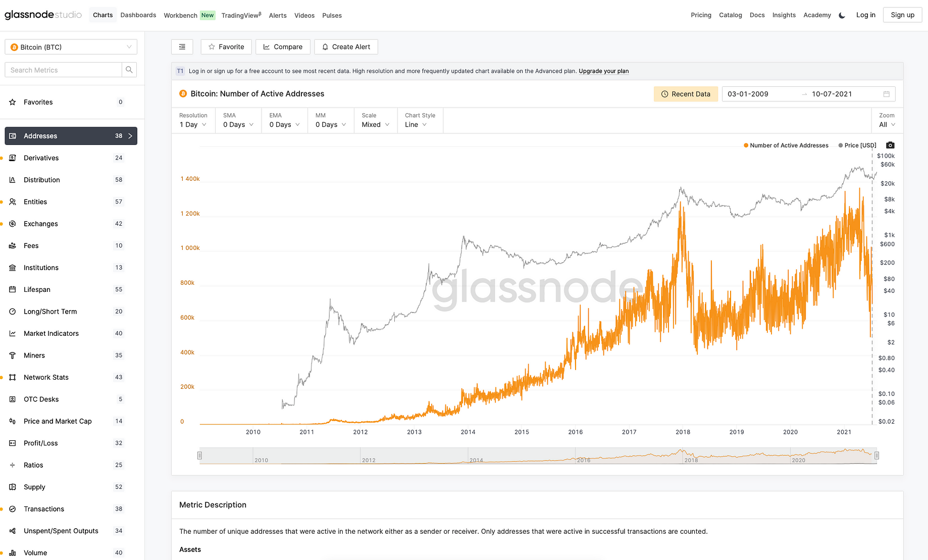Open the Dashboards tab

point(138,15)
